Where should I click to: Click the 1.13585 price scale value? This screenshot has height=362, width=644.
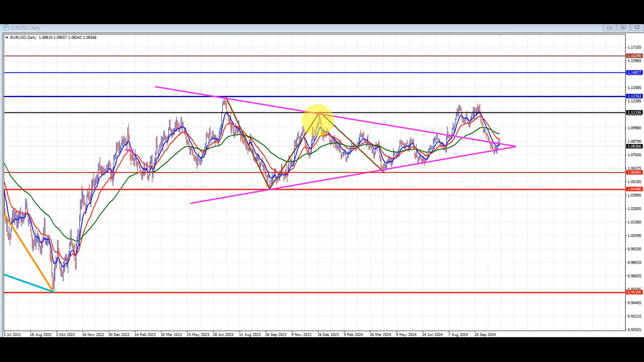(634, 87)
